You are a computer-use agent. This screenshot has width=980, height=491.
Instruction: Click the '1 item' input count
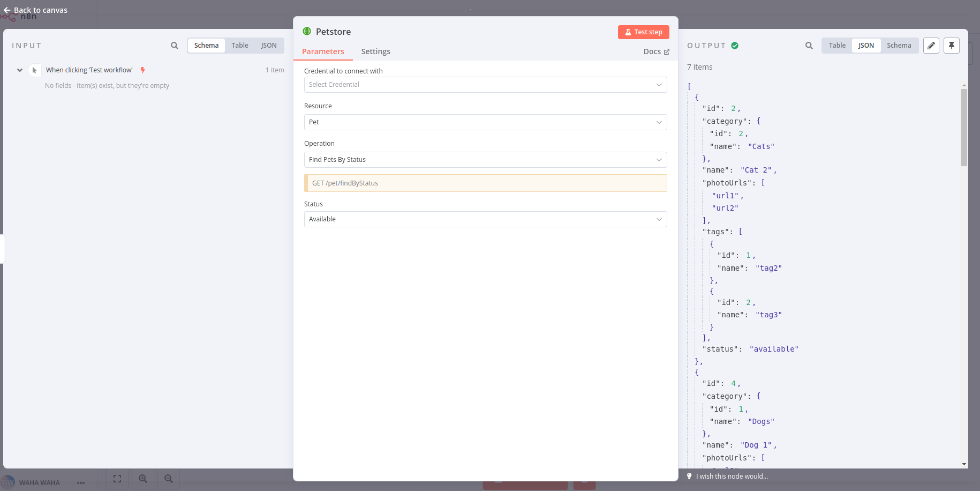(275, 70)
